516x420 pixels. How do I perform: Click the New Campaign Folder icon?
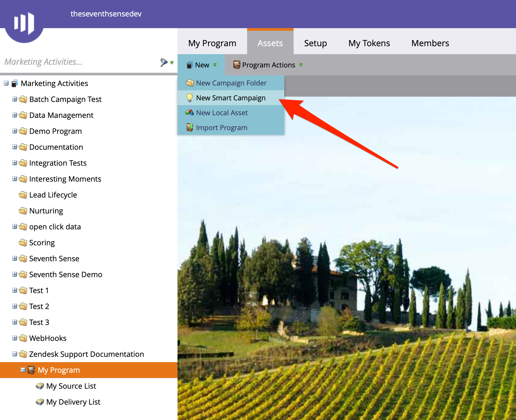189,83
